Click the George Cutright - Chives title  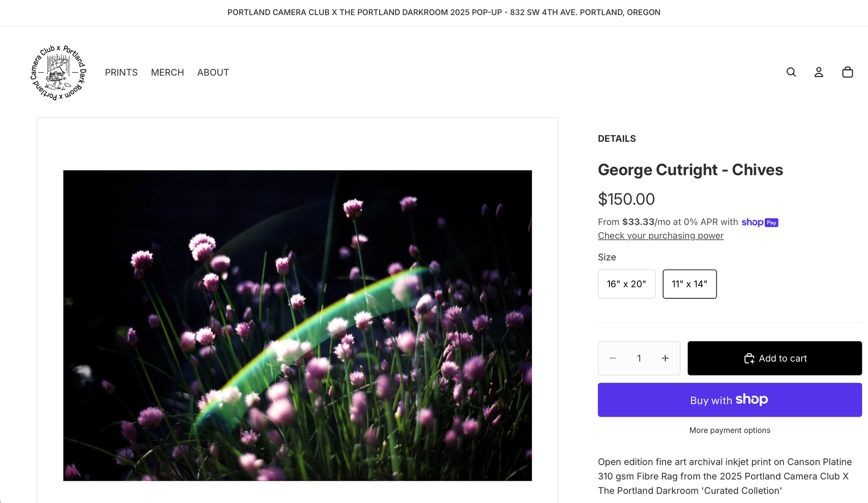(x=690, y=170)
